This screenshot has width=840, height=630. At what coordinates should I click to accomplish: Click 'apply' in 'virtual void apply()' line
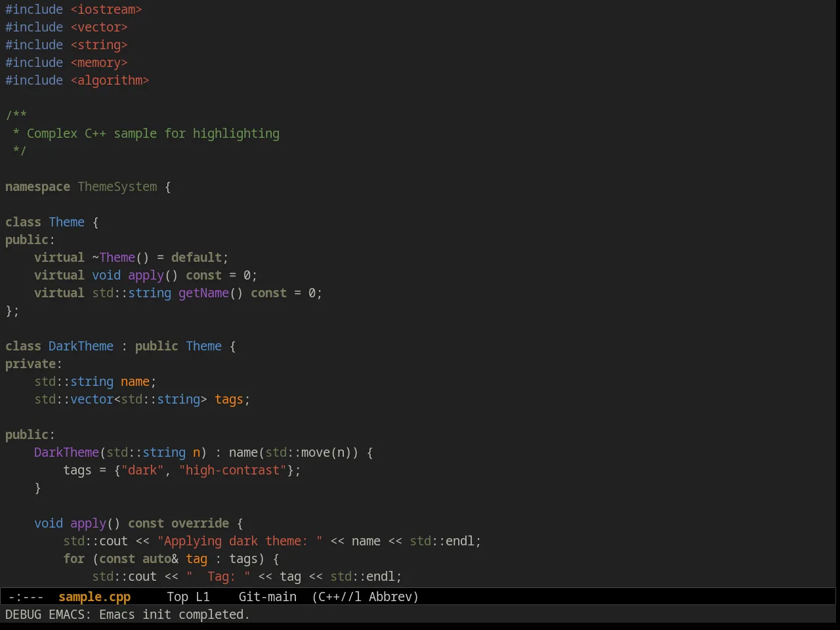tap(146, 275)
